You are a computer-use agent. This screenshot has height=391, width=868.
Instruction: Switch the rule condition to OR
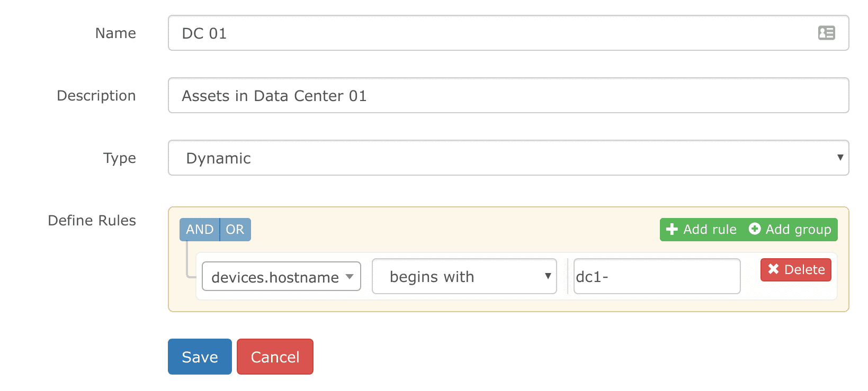click(x=235, y=230)
